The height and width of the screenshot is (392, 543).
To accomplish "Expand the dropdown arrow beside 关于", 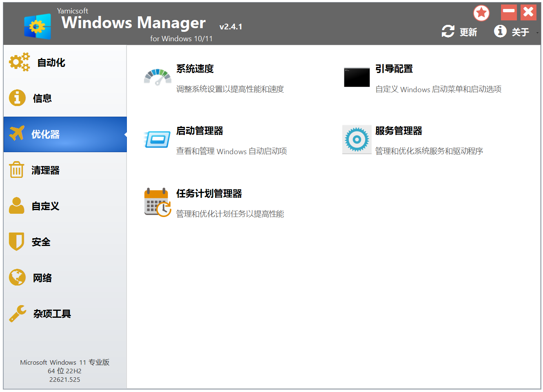I will [x=537, y=33].
